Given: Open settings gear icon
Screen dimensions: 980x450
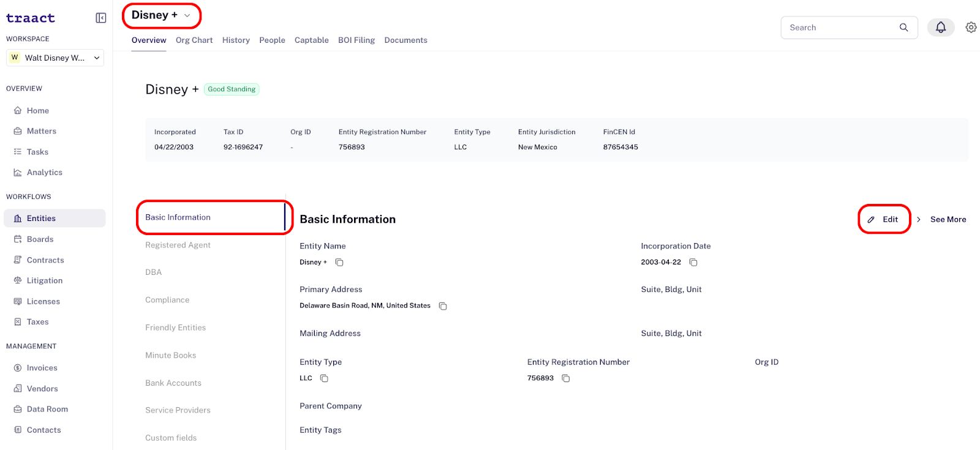Looking at the screenshot, I should pyautogui.click(x=971, y=28).
